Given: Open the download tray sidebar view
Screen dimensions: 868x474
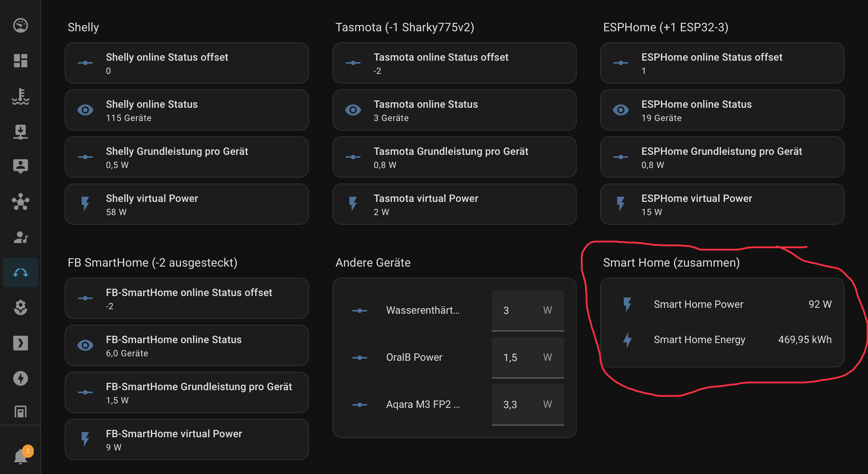Looking at the screenshot, I should tap(21, 132).
